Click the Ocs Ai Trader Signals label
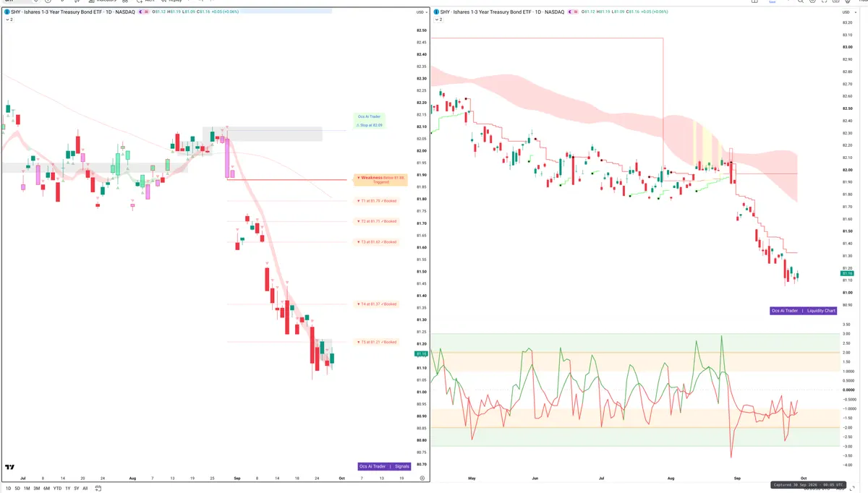This screenshot has width=868, height=493. tap(384, 466)
